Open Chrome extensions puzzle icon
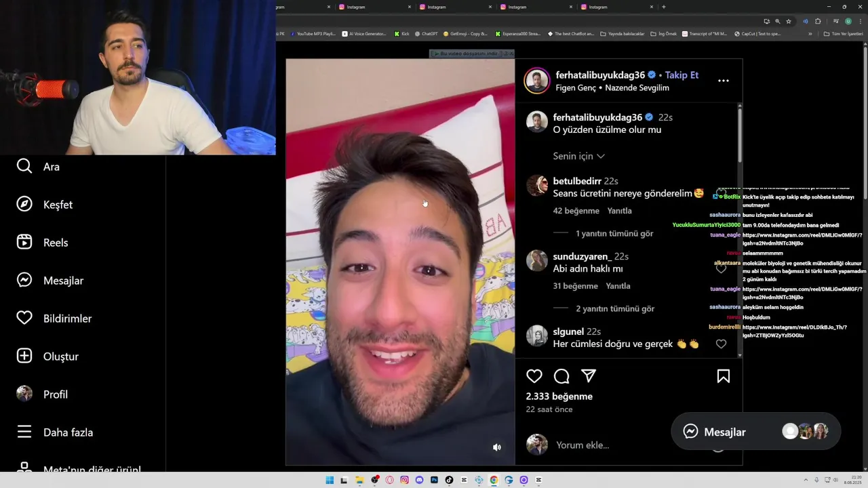Viewport: 868px width, 488px height. (818, 21)
